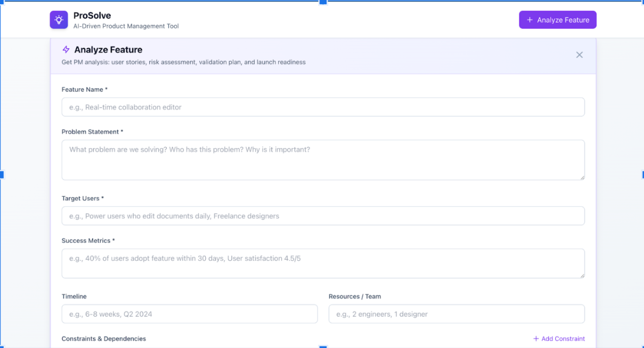Viewport: 644px width, 348px height.
Task: Click the Timeline label
Action: click(74, 296)
